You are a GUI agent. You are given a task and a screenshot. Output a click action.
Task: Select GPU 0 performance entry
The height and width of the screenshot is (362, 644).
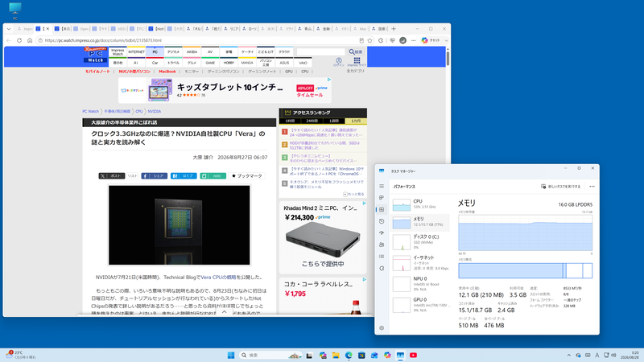point(420,305)
